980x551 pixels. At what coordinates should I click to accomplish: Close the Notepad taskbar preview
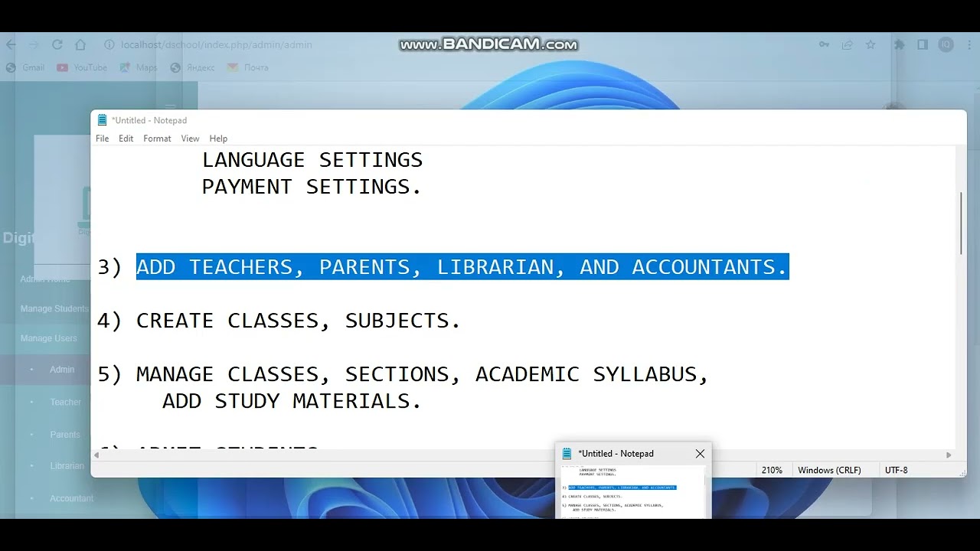click(x=700, y=454)
